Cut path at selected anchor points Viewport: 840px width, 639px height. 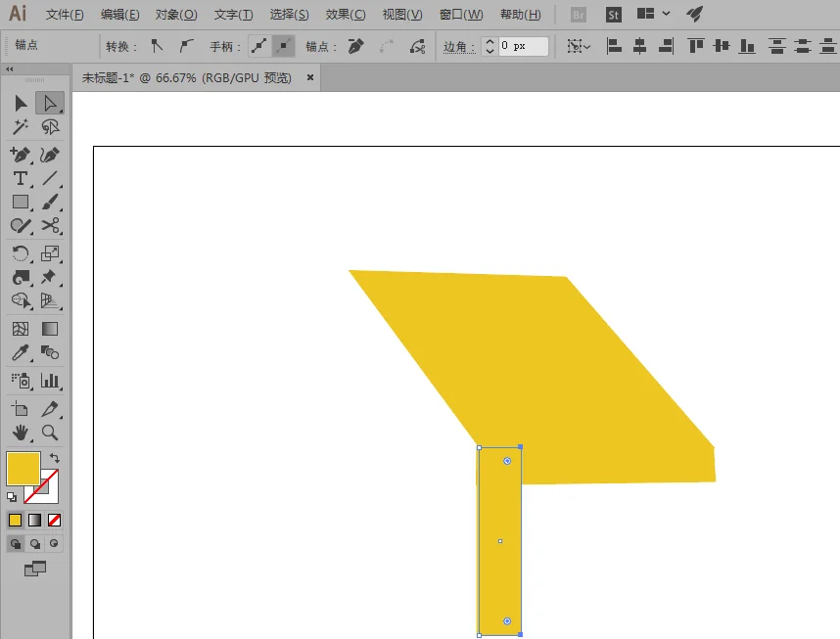[x=418, y=47]
